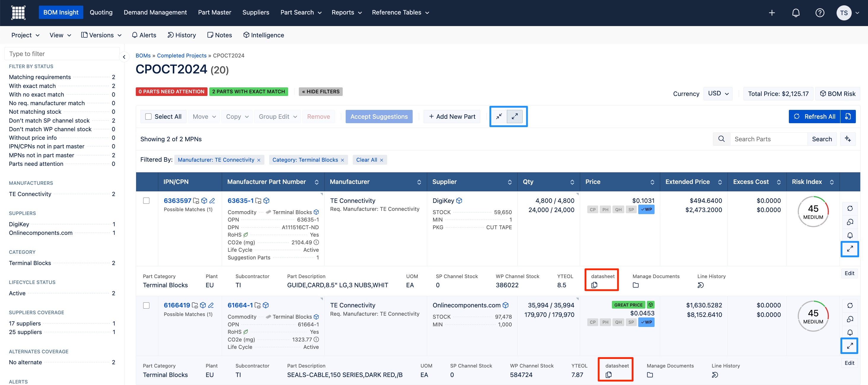Viewport: 868px width, 385px height.
Task: Set alert bell for row 6363597
Action: pyautogui.click(x=850, y=235)
